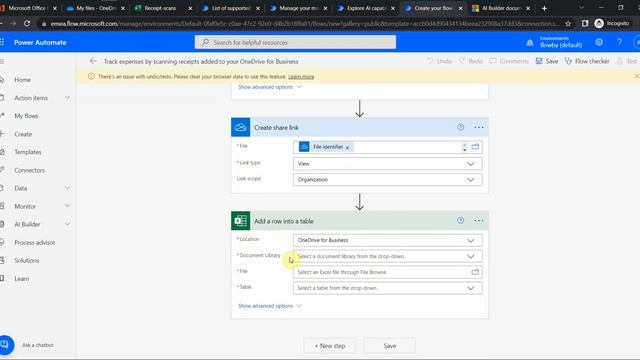Switch to Receipt-scans browser tab

(x=162, y=8)
